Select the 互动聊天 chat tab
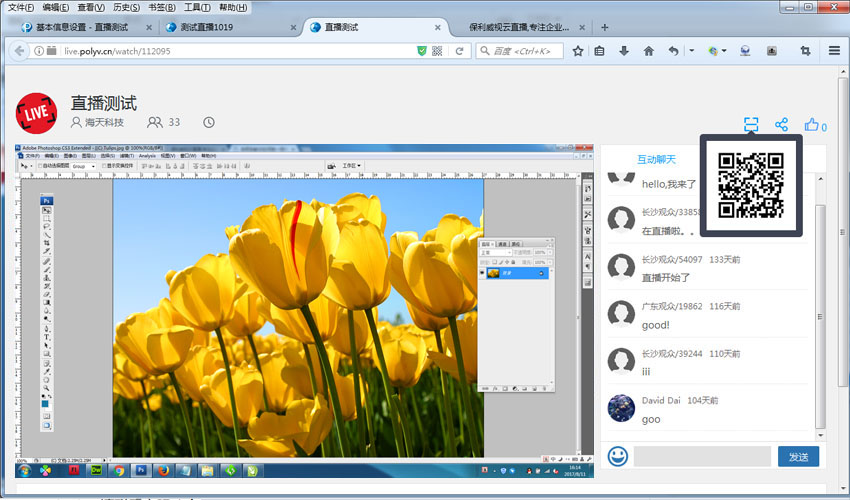Screen dimensions: 850x500 coord(657,159)
